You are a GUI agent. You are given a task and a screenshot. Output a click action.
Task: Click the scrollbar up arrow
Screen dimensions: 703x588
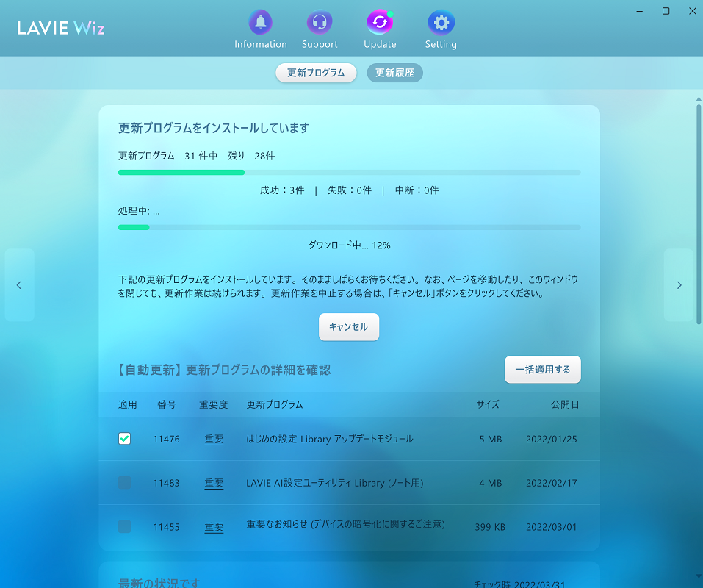tap(699, 98)
